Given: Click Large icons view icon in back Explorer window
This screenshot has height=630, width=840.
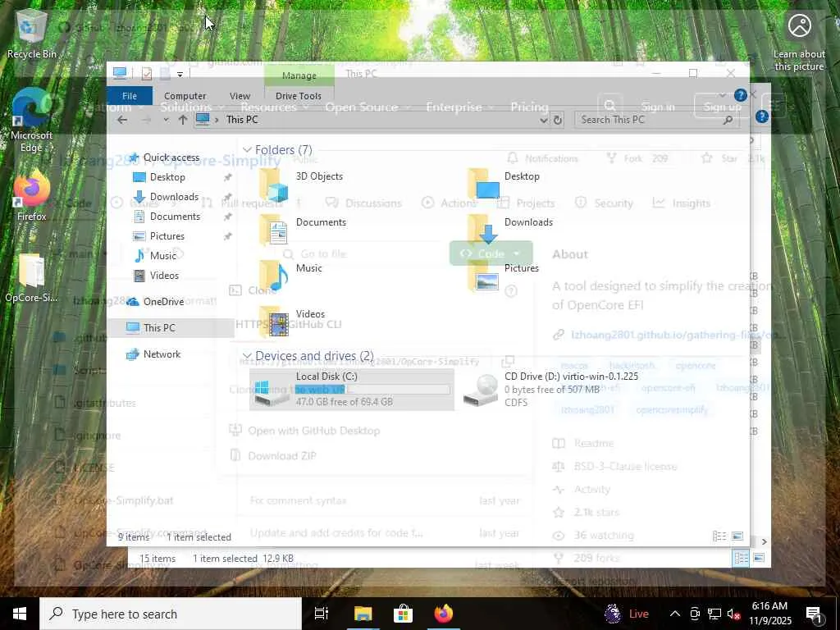Looking at the screenshot, I should coord(759,558).
